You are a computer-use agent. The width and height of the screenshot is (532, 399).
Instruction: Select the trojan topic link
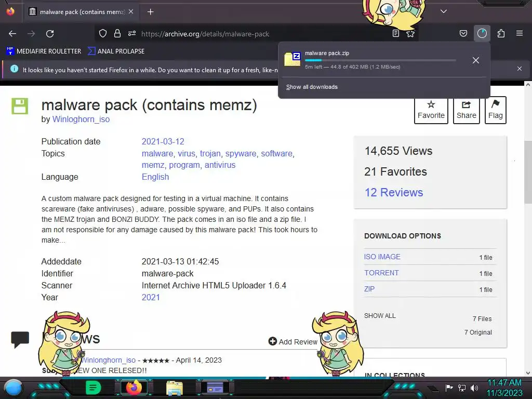pyautogui.click(x=210, y=153)
